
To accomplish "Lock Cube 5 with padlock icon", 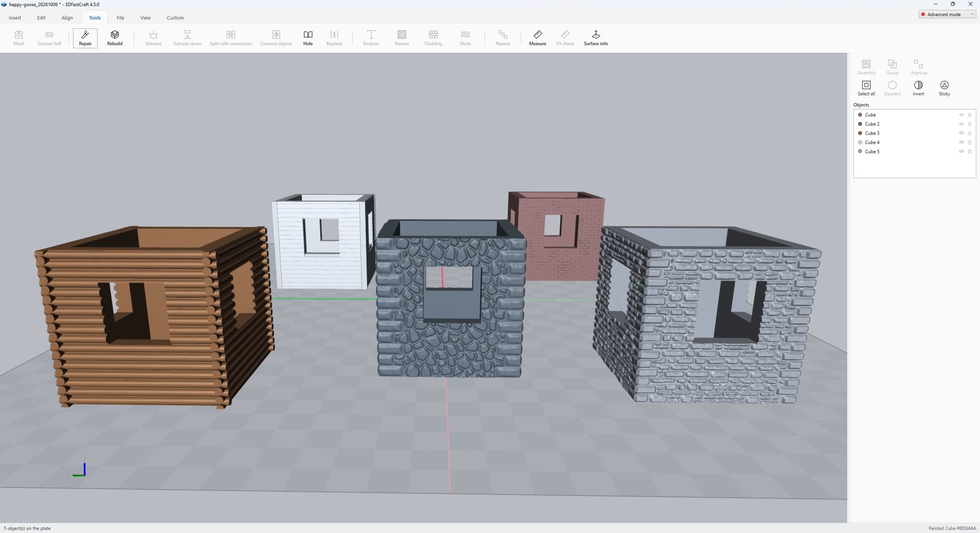I will click(x=970, y=151).
